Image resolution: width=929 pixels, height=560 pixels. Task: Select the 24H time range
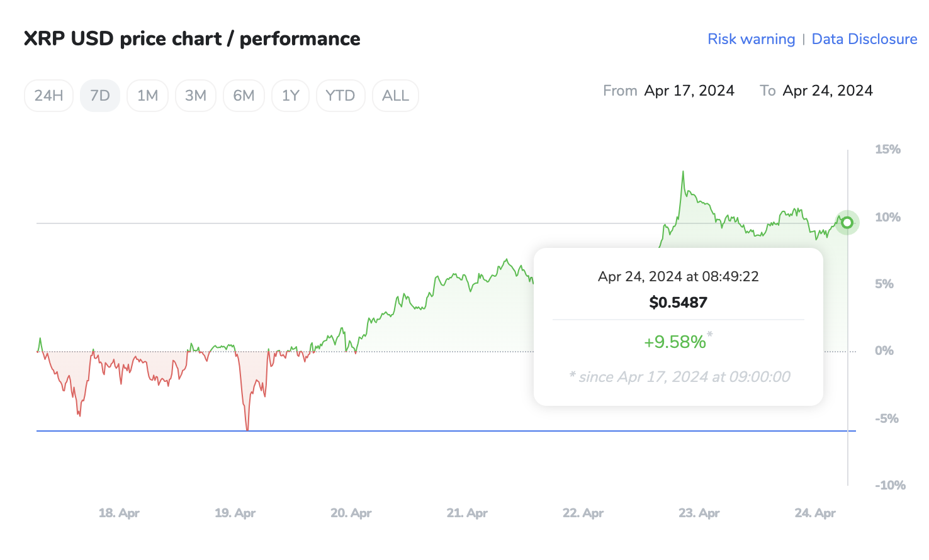click(x=48, y=96)
